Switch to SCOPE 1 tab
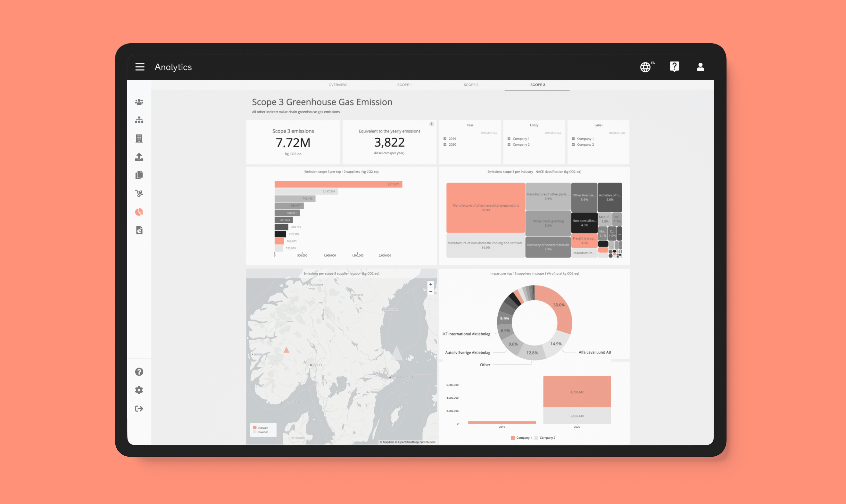The width and height of the screenshot is (846, 504). 404,85
